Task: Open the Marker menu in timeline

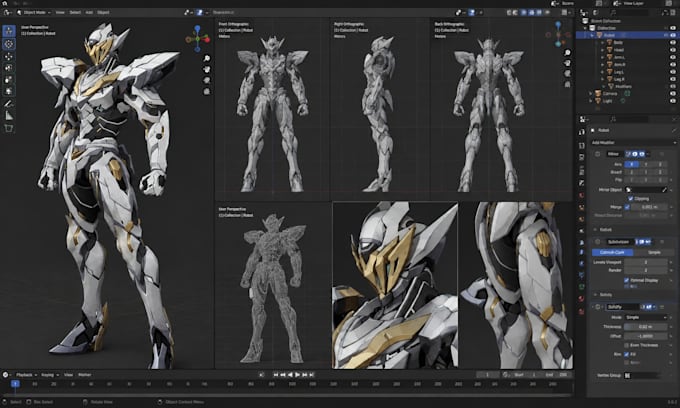Action: pos(85,375)
